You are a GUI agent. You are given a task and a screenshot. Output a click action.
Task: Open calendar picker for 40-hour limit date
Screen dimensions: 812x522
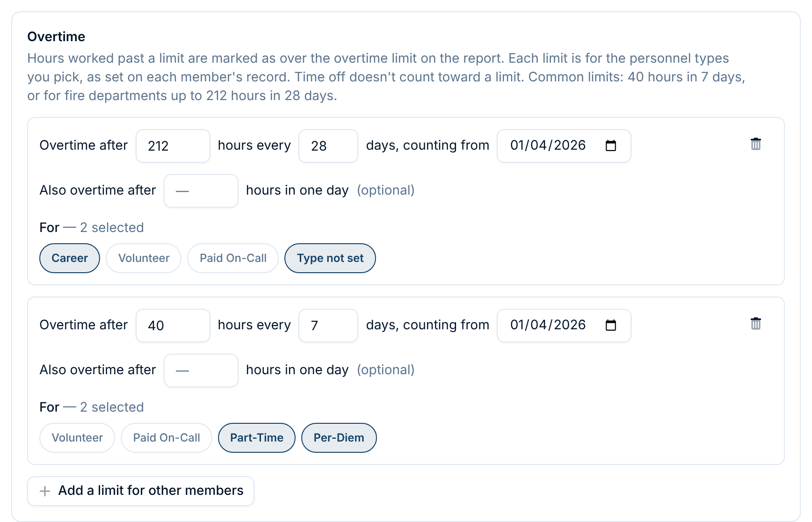[x=611, y=325]
